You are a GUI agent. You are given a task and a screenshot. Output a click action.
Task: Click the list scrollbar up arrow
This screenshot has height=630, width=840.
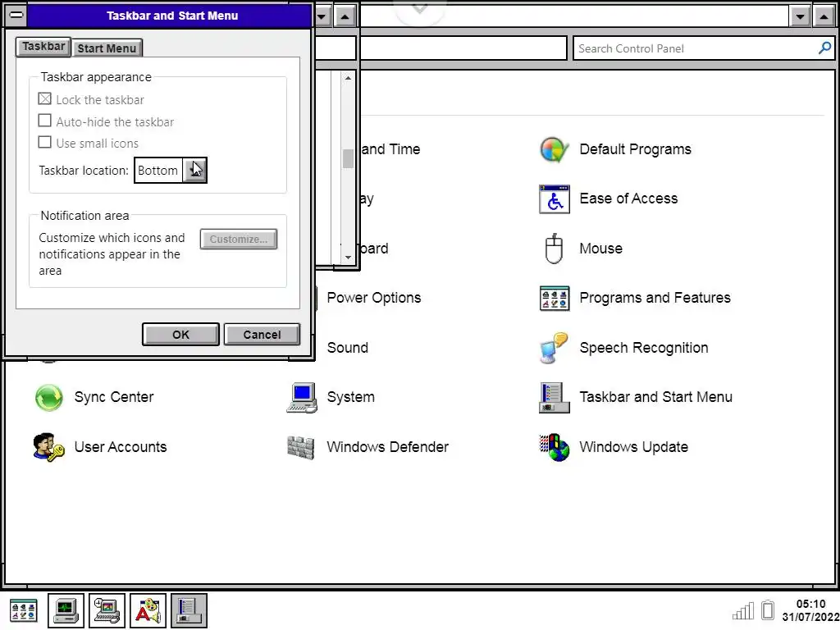tap(348, 78)
